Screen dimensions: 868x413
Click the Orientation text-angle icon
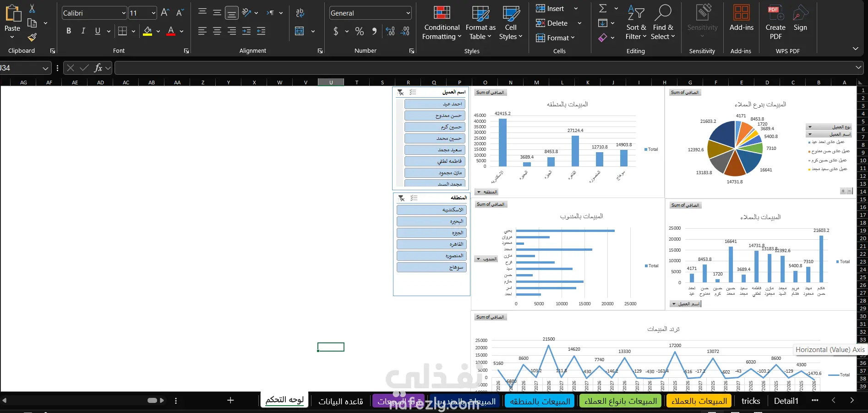(246, 13)
